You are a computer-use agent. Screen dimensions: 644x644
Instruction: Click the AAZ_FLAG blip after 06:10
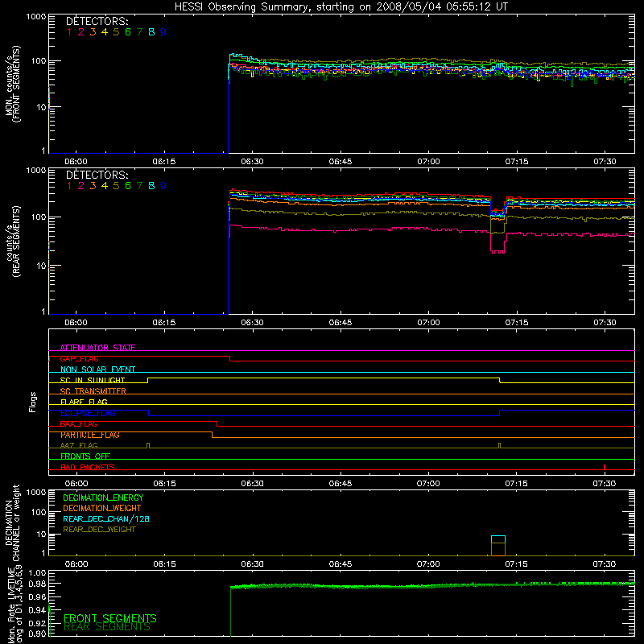(x=148, y=445)
